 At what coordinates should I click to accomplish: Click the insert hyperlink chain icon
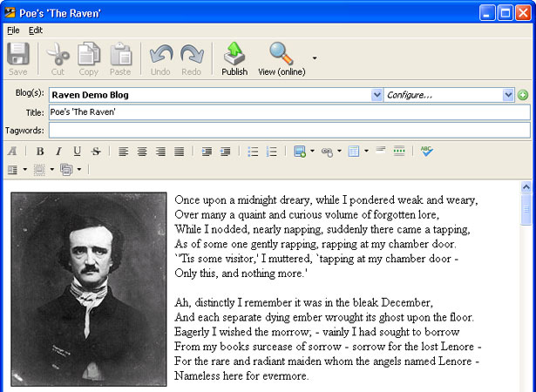point(327,152)
